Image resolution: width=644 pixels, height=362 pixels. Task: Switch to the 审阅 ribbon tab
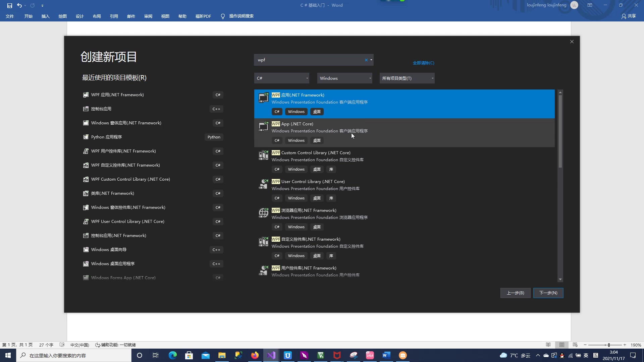tap(148, 16)
